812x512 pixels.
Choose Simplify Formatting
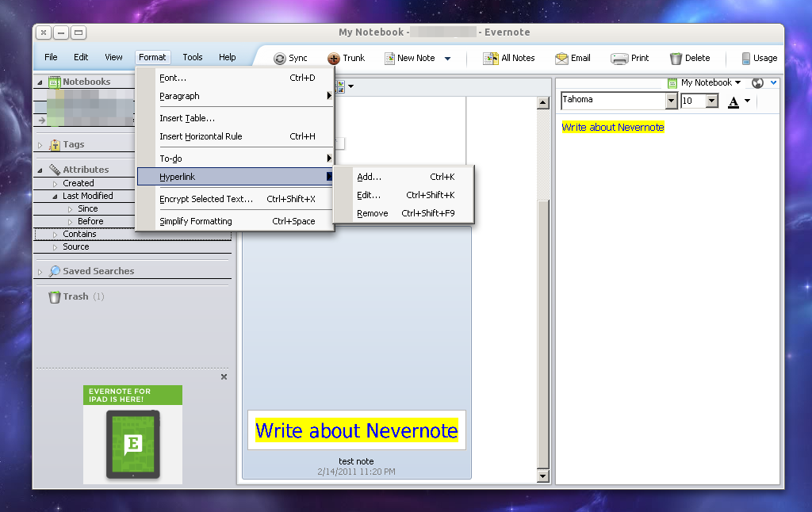[236, 221]
